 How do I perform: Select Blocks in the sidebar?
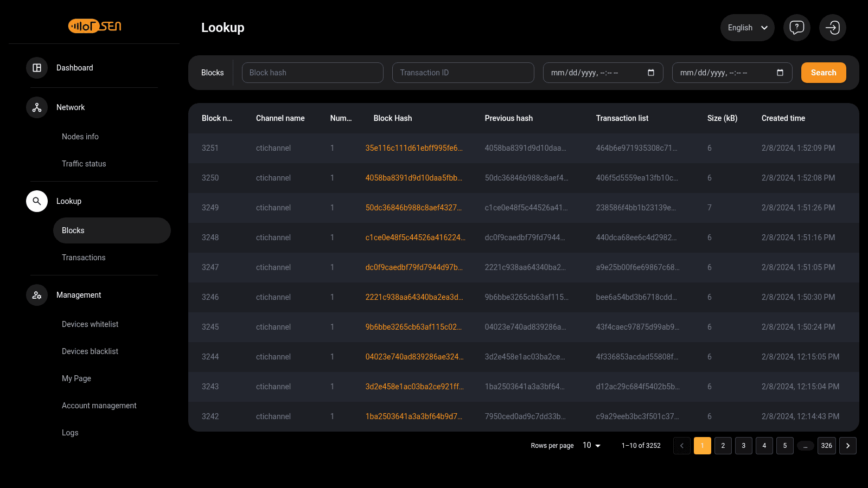click(112, 230)
